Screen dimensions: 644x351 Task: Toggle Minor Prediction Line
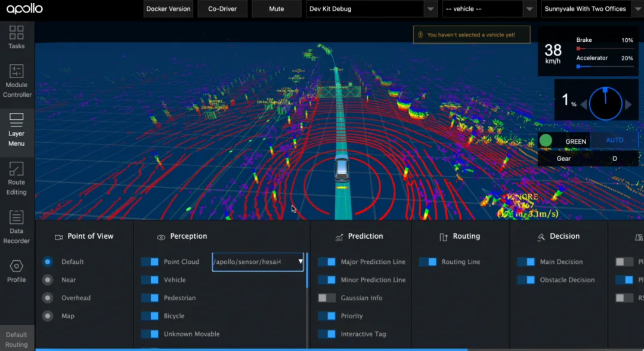click(327, 280)
